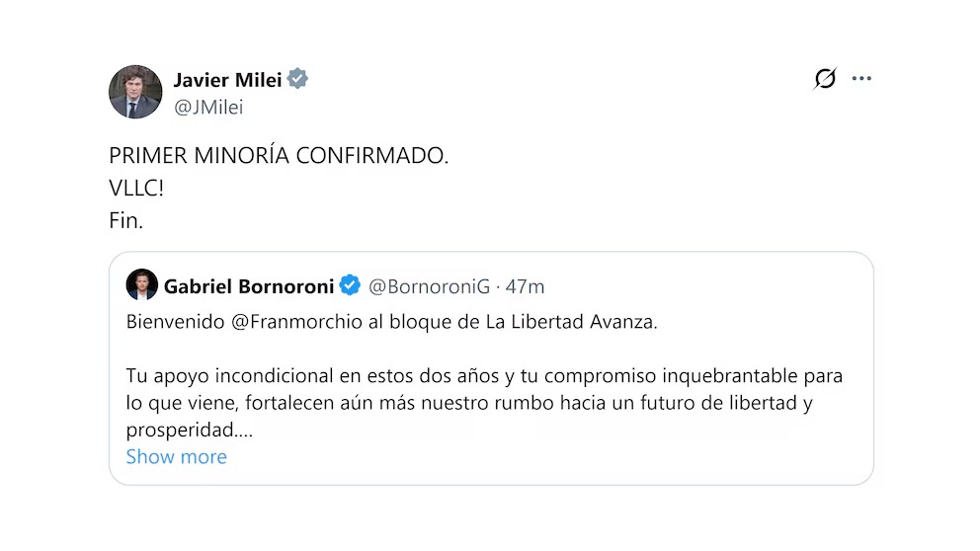This screenshot has height=551, width=980.
Task: Click the truncated word "prosperidad...."
Action: click(190, 430)
